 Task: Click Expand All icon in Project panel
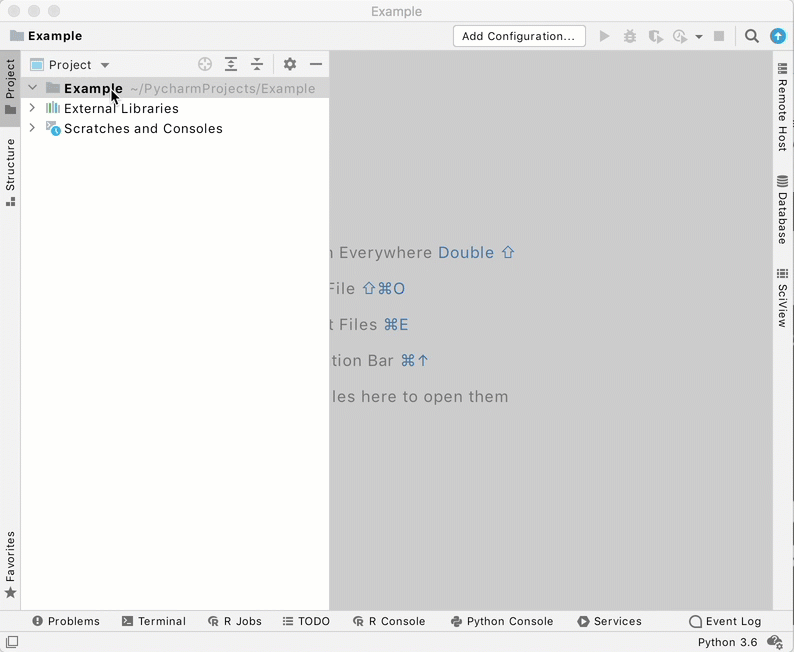(231, 64)
